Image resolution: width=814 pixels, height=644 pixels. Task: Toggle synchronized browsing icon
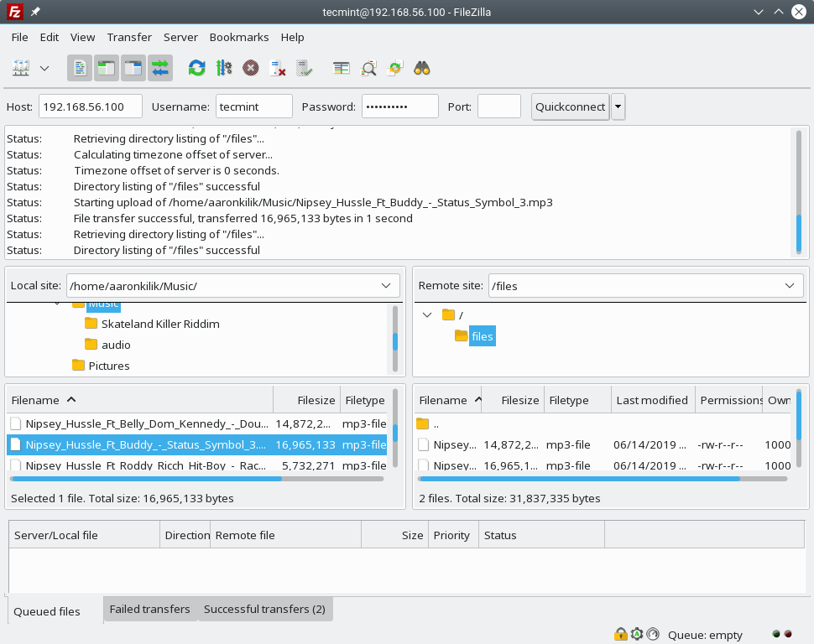click(394, 68)
